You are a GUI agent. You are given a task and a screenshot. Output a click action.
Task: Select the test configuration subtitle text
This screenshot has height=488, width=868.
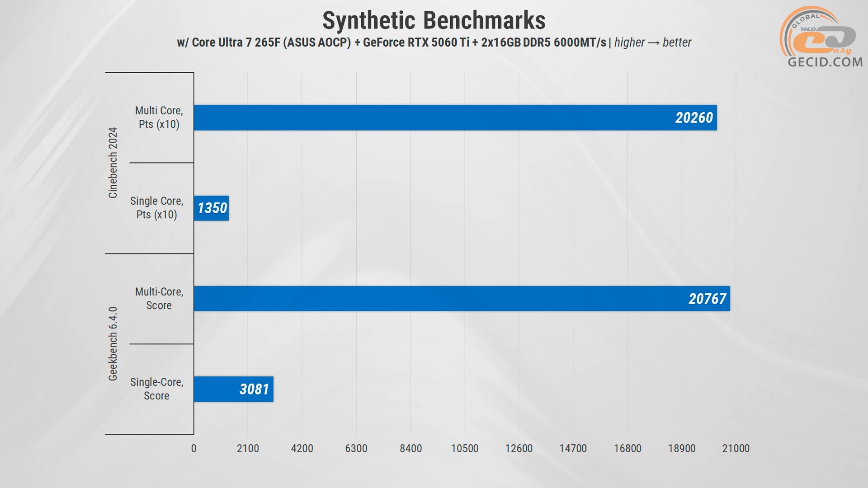click(434, 42)
